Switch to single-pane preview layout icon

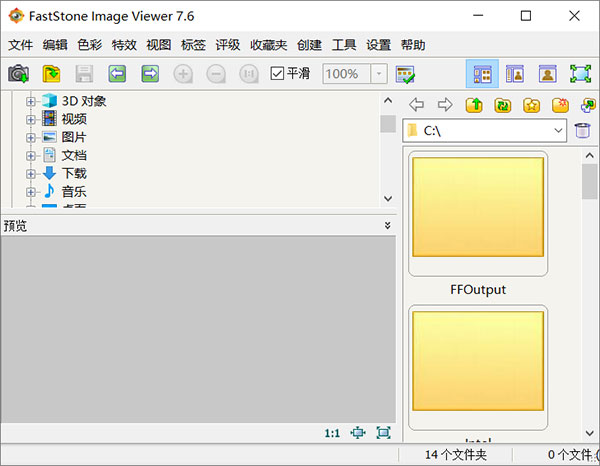point(515,73)
